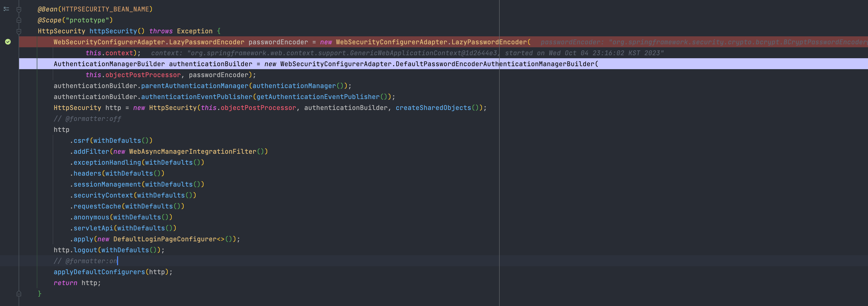The image size is (868, 306).
Task: Click the parentAuthenticationManager method call
Action: point(194,86)
